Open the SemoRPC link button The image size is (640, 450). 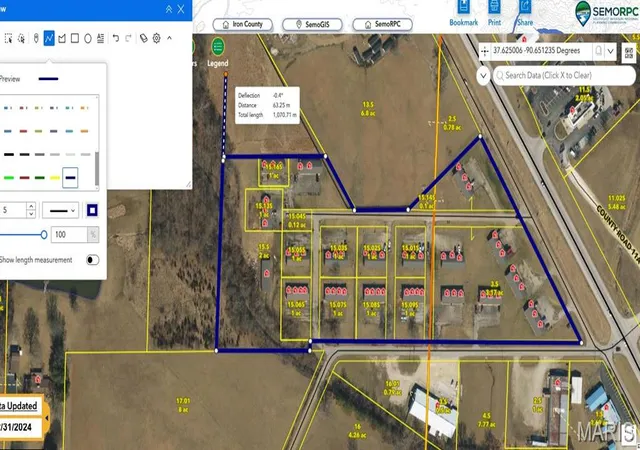click(x=382, y=25)
